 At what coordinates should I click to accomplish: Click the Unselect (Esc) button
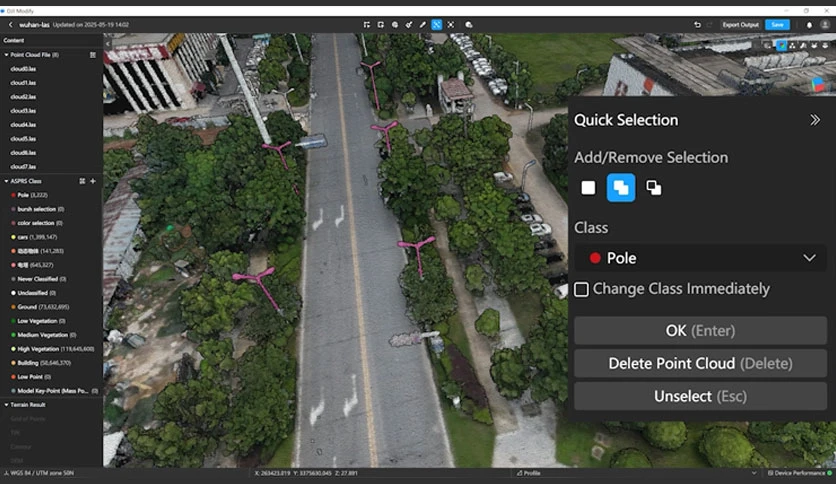pos(701,397)
